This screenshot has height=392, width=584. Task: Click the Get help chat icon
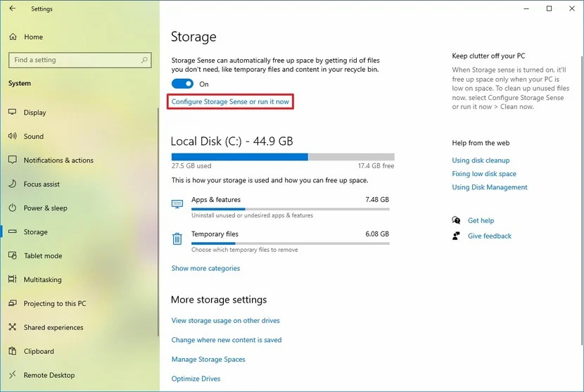tap(456, 220)
